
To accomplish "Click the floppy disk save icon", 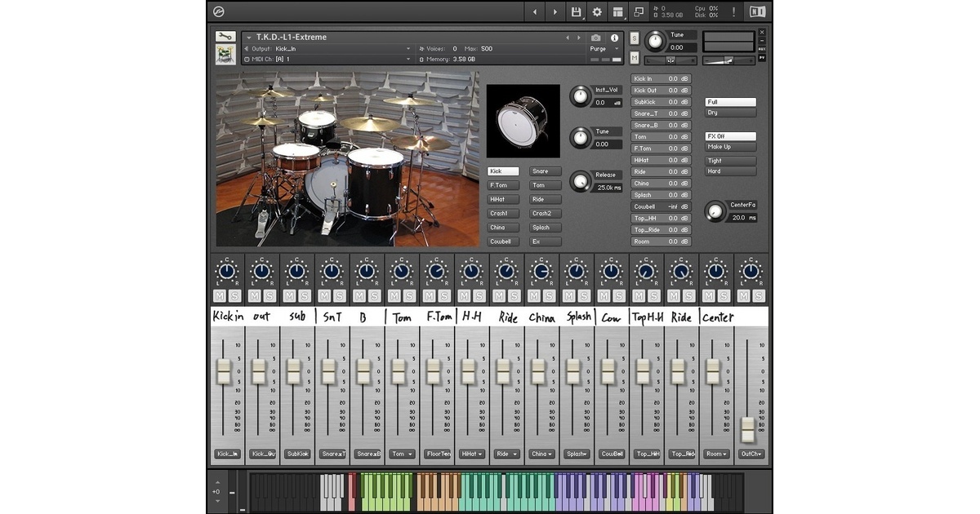I will (577, 12).
